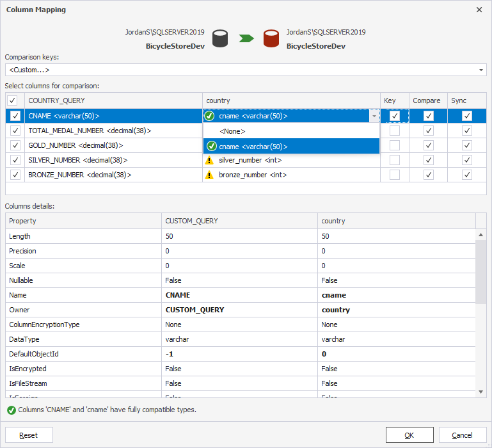This screenshot has height=448, width=492.
Task: Click the silver_number <int> mapping cell
Action: pos(291,160)
